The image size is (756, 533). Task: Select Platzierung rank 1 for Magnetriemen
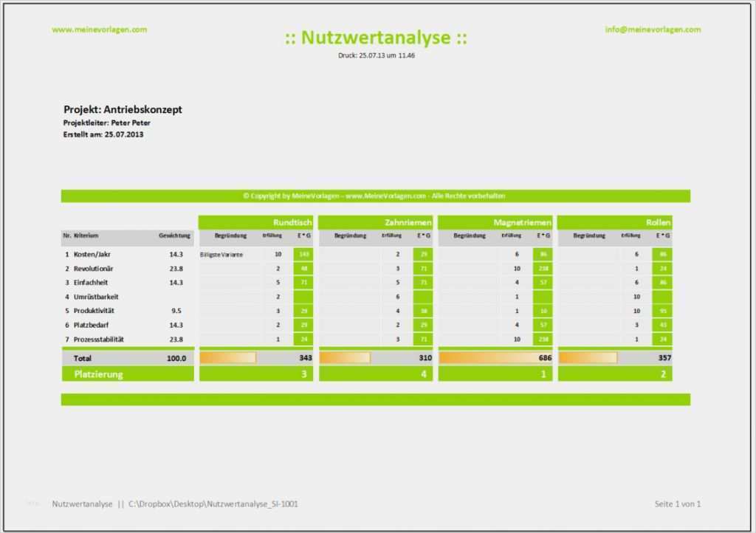tap(543, 374)
